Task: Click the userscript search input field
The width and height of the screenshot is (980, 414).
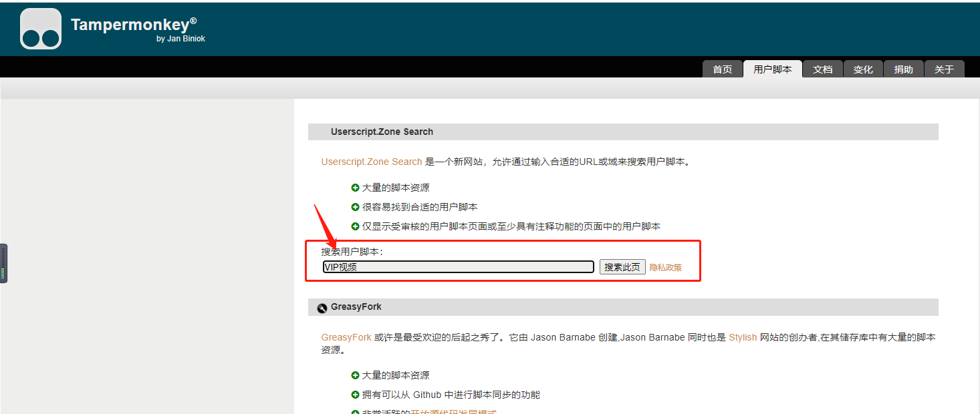Action: coord(458,267)
